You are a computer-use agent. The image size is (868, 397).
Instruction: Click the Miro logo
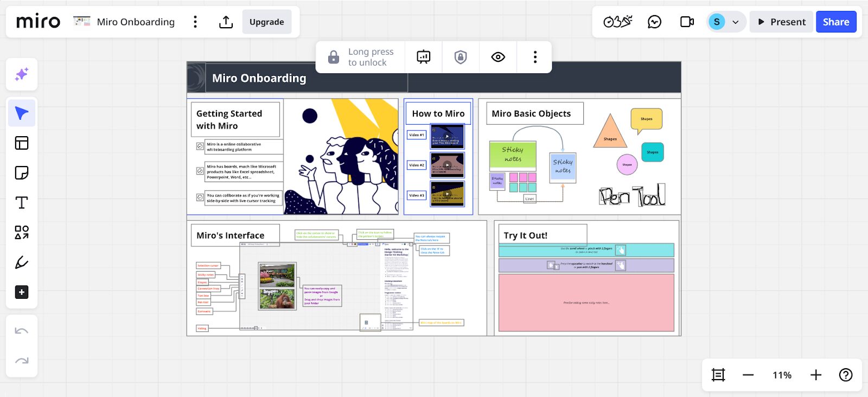coord(38,22)
